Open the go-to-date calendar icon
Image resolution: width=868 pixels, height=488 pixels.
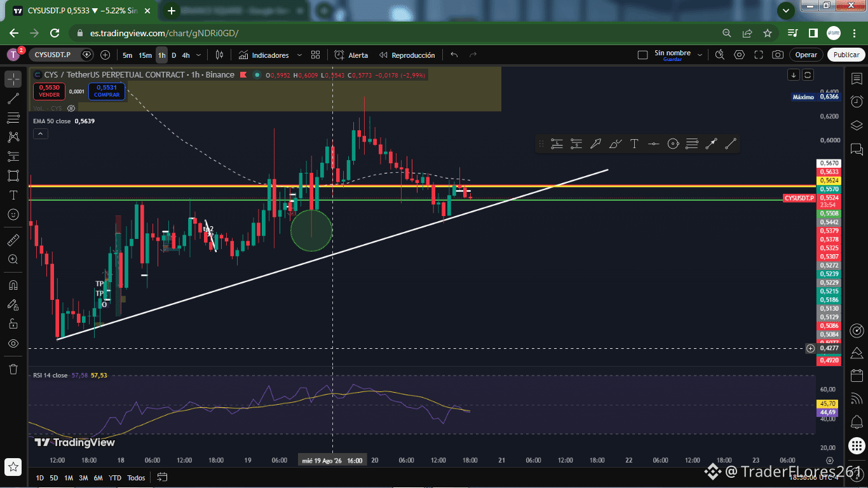coord(162,477)
